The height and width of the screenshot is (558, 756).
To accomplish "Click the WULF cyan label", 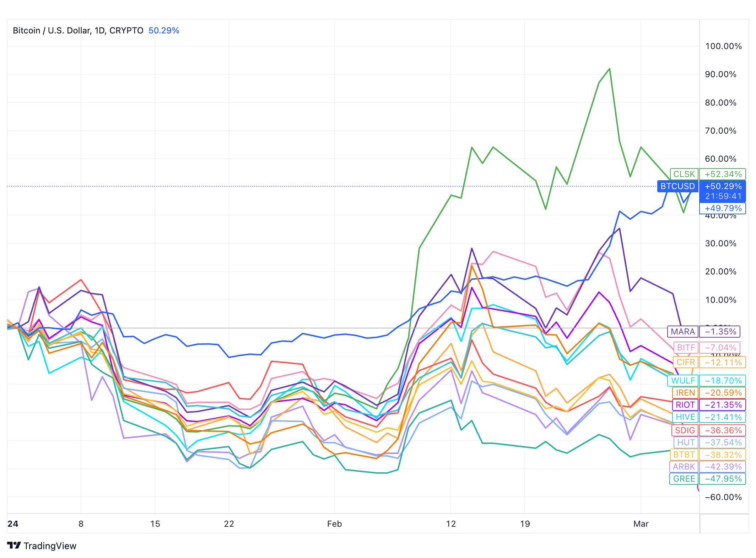I will pyautogui.click(x=683, y=381).
